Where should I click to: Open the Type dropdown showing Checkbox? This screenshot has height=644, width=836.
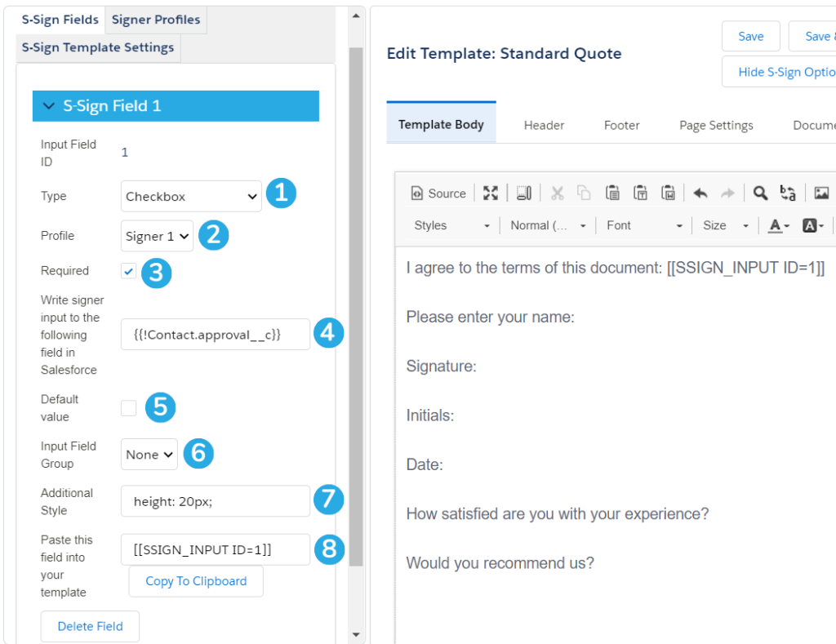tap(190, 196)
